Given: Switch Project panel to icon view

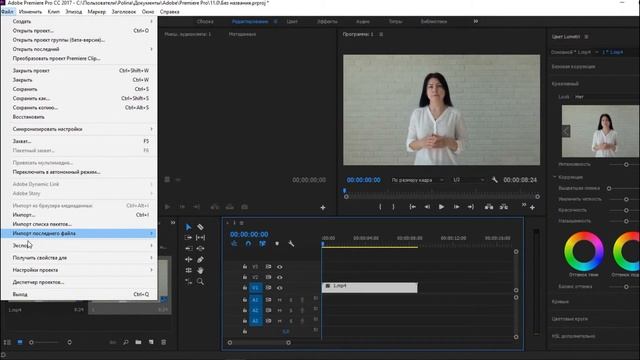Looking at the screenshot, I should (20, 342).
